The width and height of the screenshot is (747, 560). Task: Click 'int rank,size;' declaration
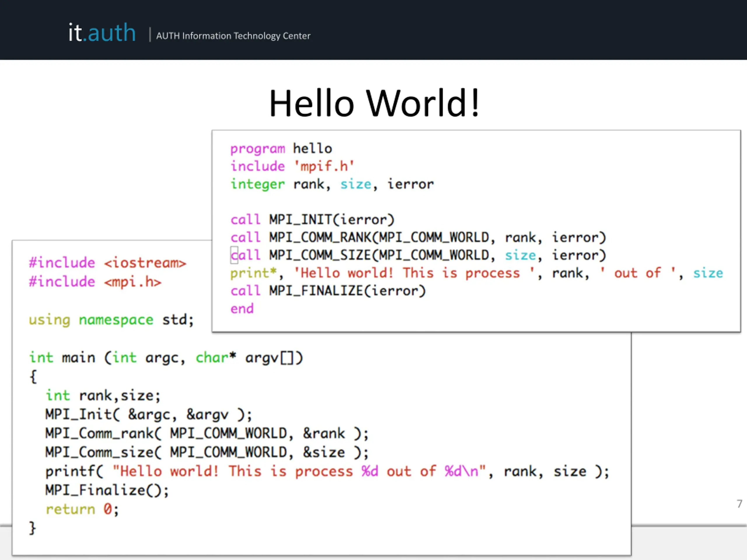point(103,395)
